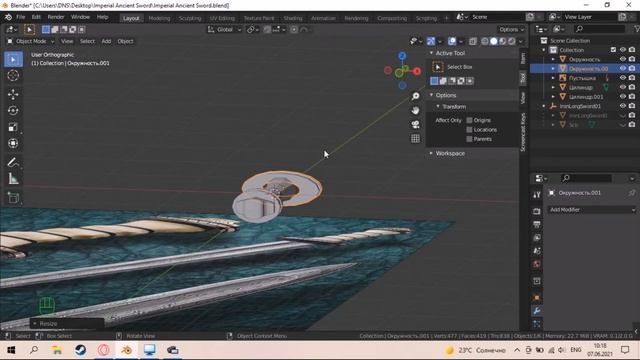640x360 pixels.
Task: Open the Item sidebar tab
Action: (523, 58)
